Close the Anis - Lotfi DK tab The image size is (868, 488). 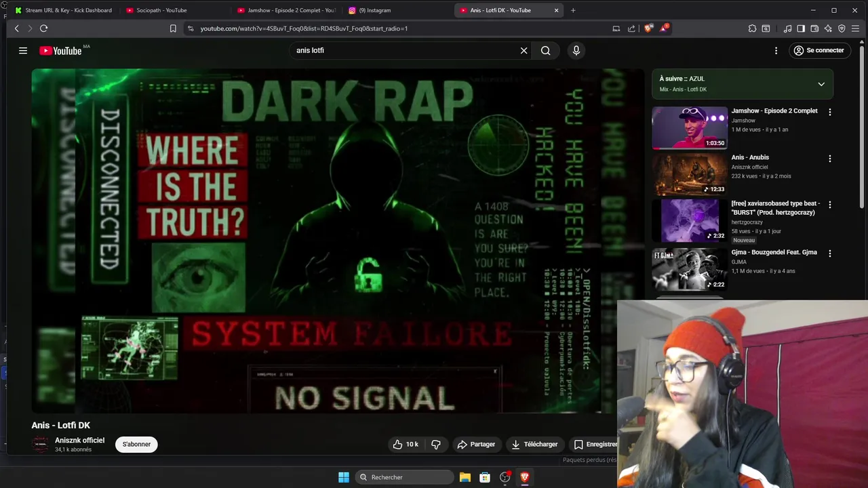click(557, 10)
